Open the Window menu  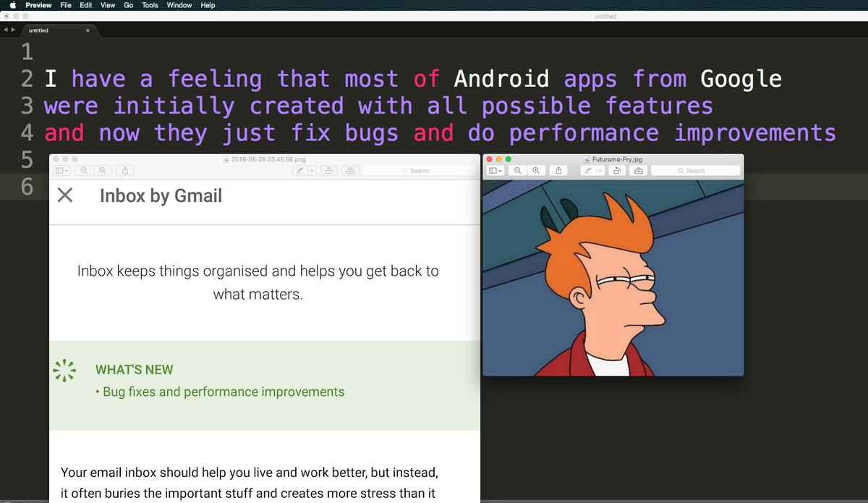click(x=179, y=5)
